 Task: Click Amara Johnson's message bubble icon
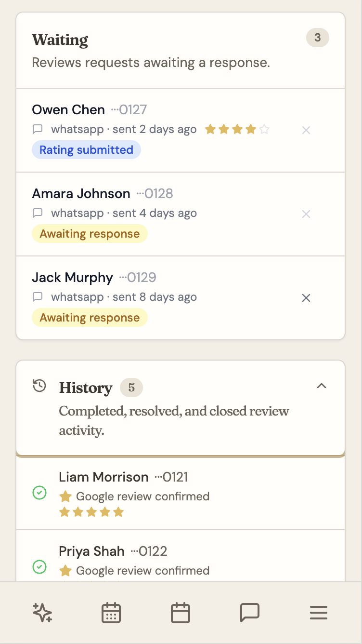click(38, 213)
